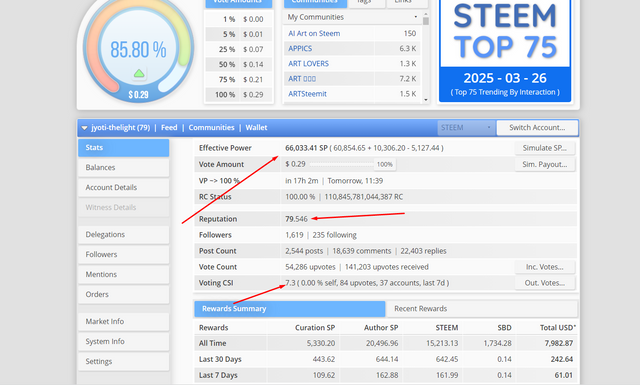Open the Followers sidebar section
640x385 pixels.
tap(124, 254)
